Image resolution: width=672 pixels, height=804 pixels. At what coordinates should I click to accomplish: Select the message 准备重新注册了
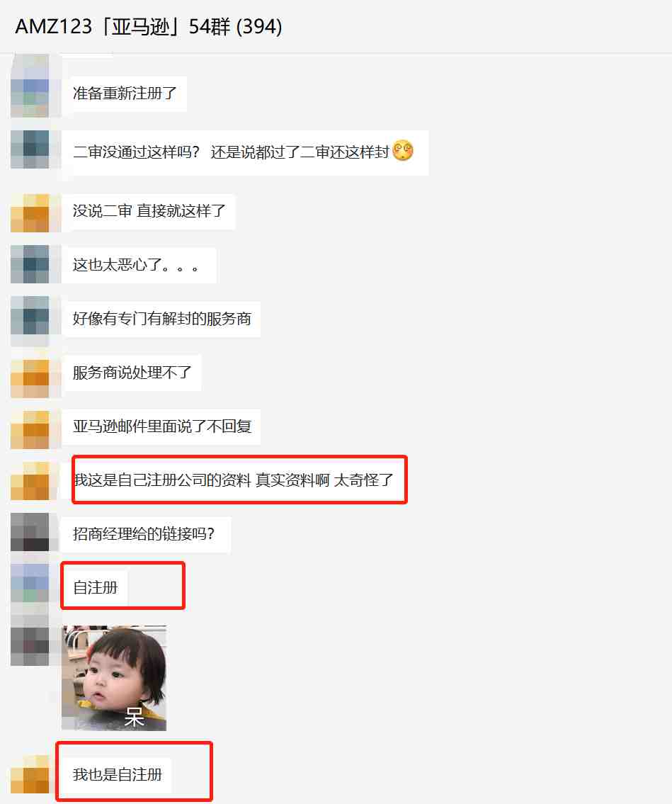(x=125, y=94)
